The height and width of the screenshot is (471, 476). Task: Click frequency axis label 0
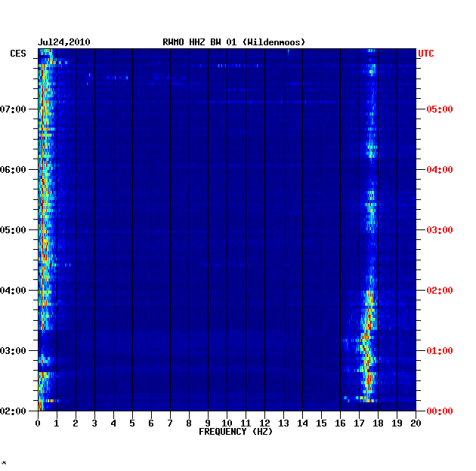coord(38,423)
